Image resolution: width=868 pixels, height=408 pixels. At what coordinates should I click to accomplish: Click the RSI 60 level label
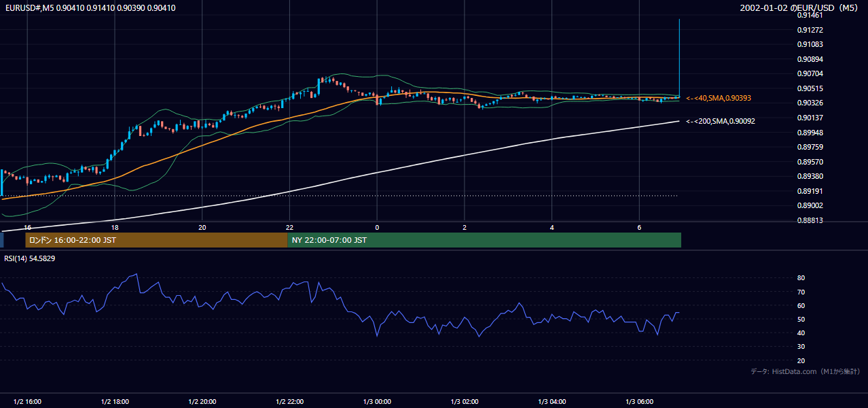(x=801, y=305)
